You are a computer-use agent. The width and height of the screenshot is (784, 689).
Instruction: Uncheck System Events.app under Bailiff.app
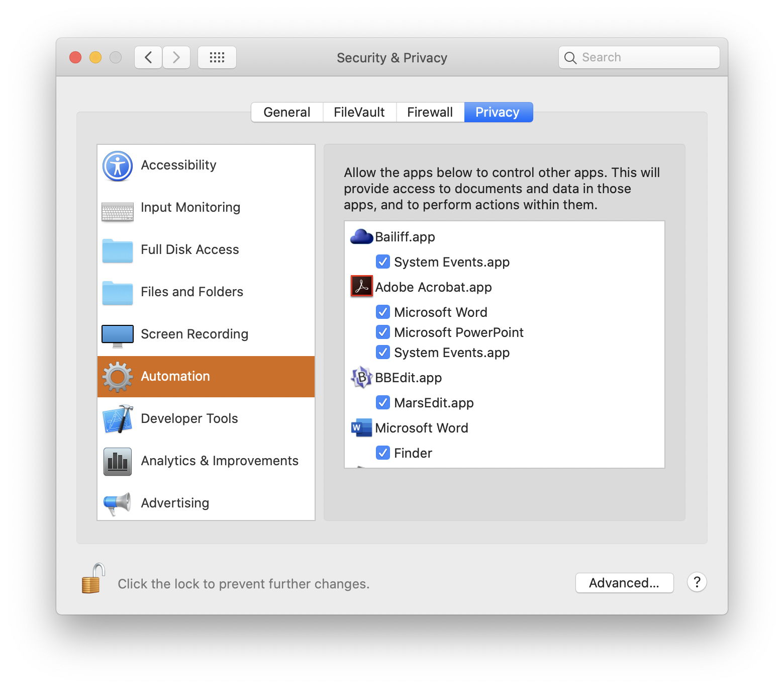[383, 262]
